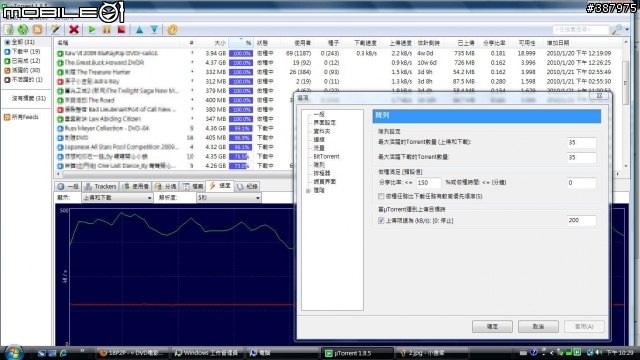Toggle the 做種任務比下載任務有較高優先順序 checkbox
This screenshot has height=360, width=640.
[381, 196]
